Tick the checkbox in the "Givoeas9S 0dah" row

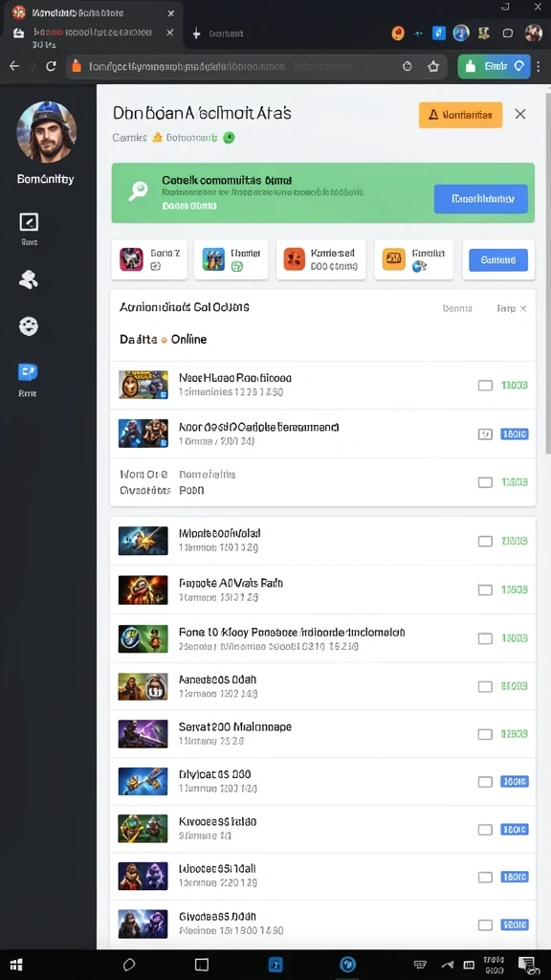point(485,925)
